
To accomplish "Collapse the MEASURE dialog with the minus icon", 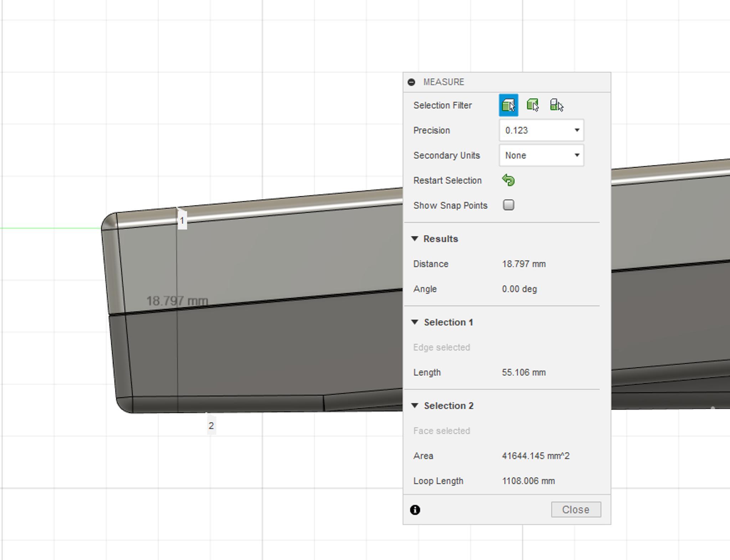I will coord(411,82).
